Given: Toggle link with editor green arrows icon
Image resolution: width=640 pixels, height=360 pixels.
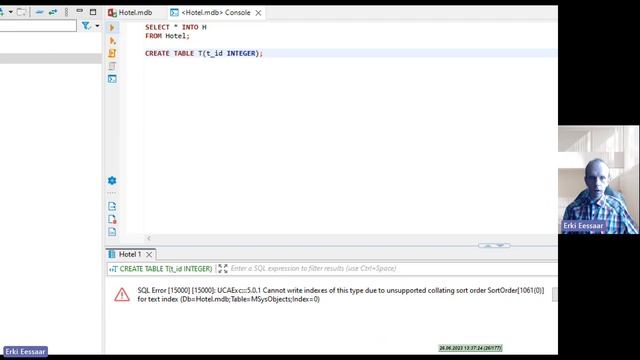Looking at the screenshot, I should (x=53, y=12).
